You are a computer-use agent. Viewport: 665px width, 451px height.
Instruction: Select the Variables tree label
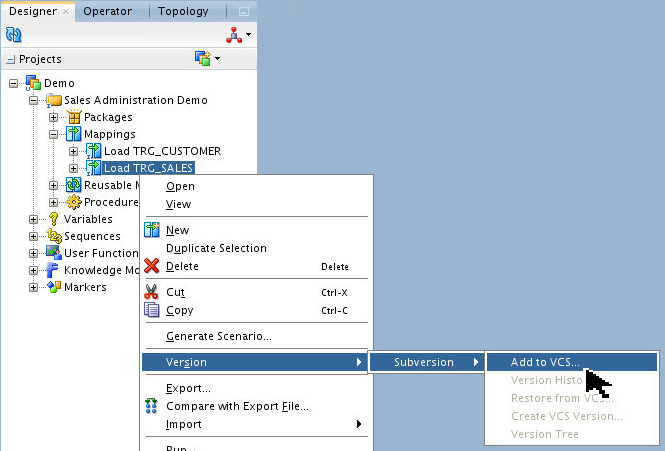88,219
